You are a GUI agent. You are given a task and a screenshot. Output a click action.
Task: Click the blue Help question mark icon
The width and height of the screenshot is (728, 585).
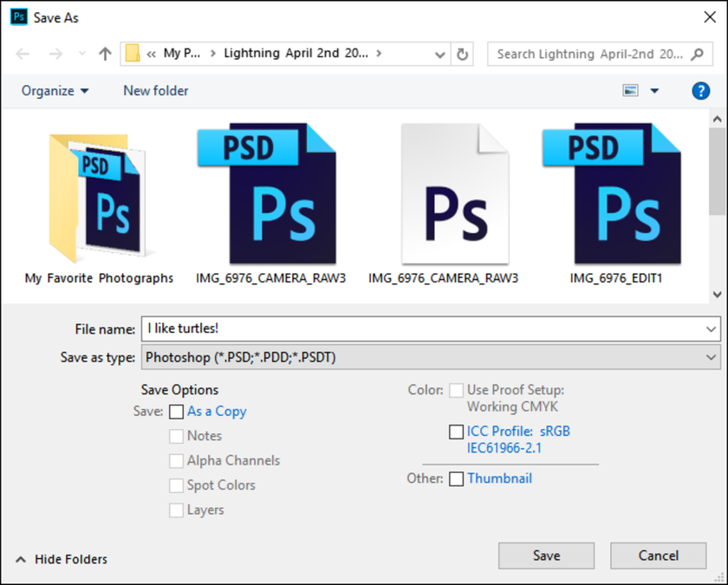tap(700, 91)
